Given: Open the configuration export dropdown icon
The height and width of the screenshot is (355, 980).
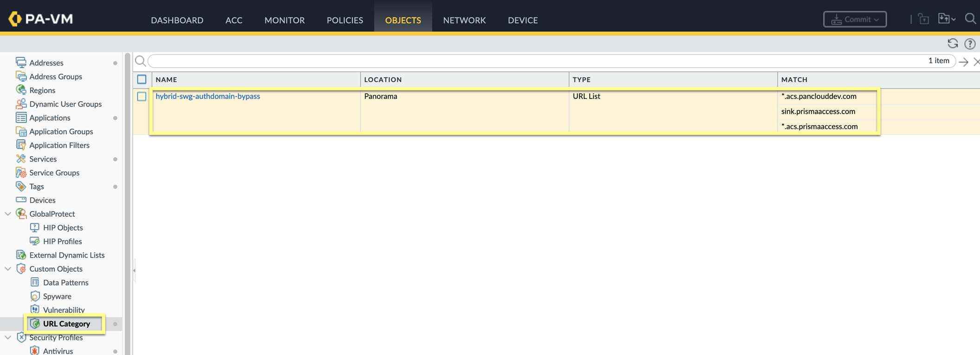Looking at the screenshot, I should pyautogui.click(x=946, y=19).
